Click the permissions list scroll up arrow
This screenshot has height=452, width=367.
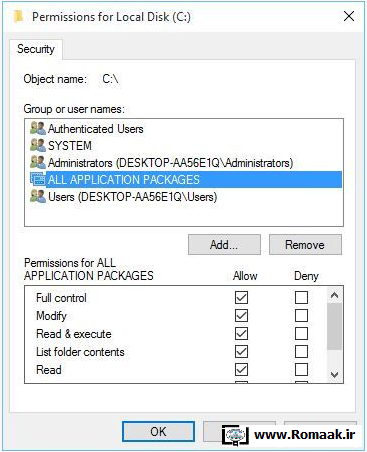334,295
